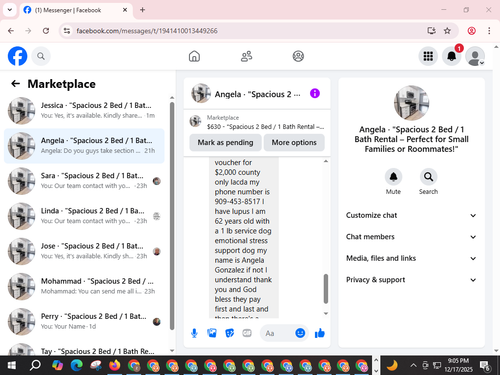Viewport: 500px width, 375px height.
Task: Click the Angela chat header avatar
Action: pyautogui.click(x=201, y=93)
